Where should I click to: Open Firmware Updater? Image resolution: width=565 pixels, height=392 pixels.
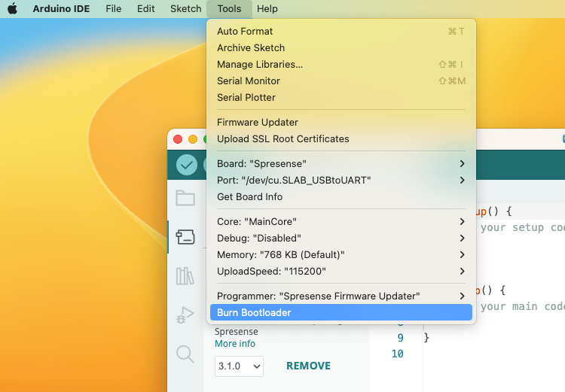pos(341,123)
